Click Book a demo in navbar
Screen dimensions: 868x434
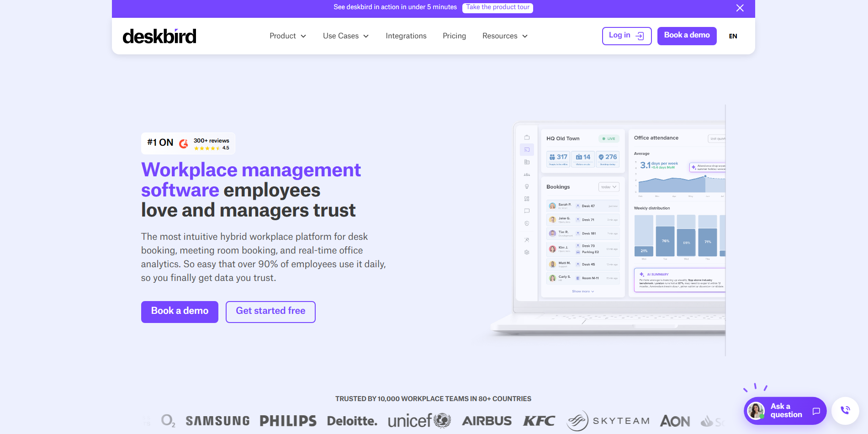point(687,36)
